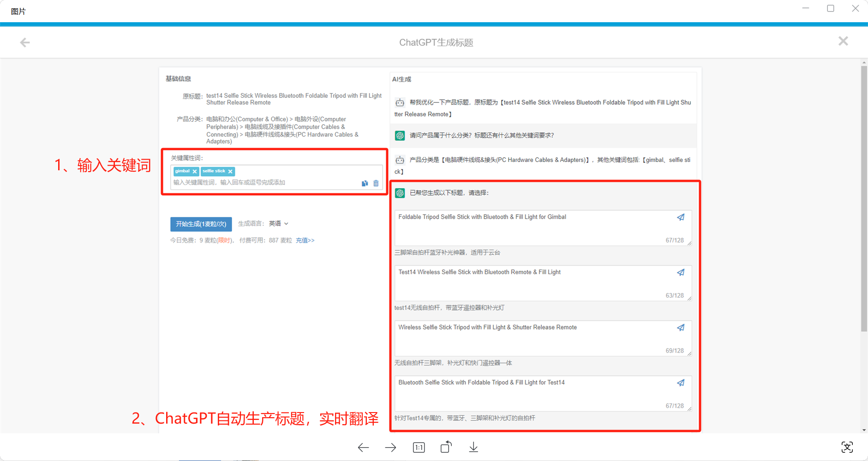Clear all keywords with trash icon

pos(376,183)
